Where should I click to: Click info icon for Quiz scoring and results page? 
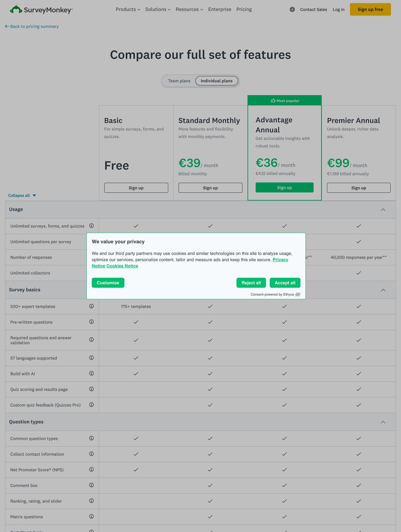point(91,389)
